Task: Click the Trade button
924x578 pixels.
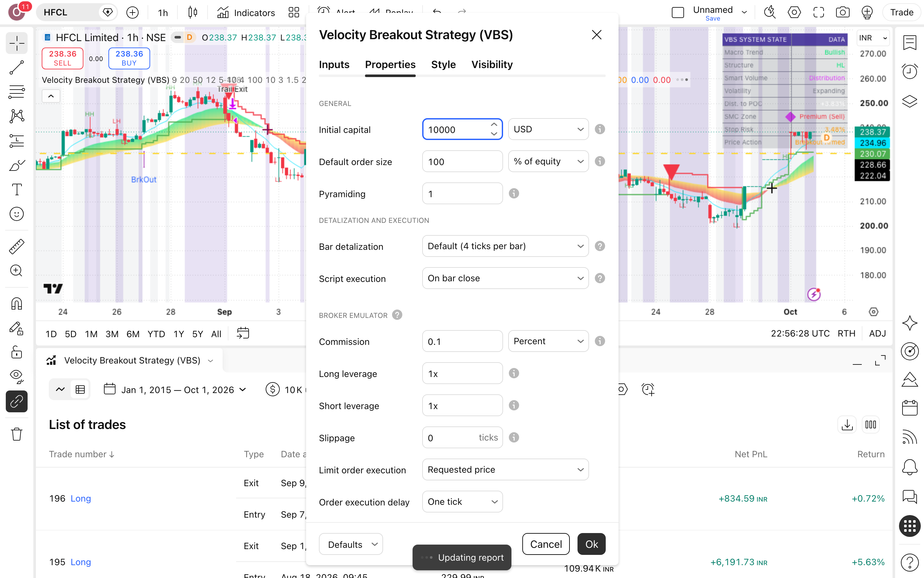Action: tap(902, 13)
